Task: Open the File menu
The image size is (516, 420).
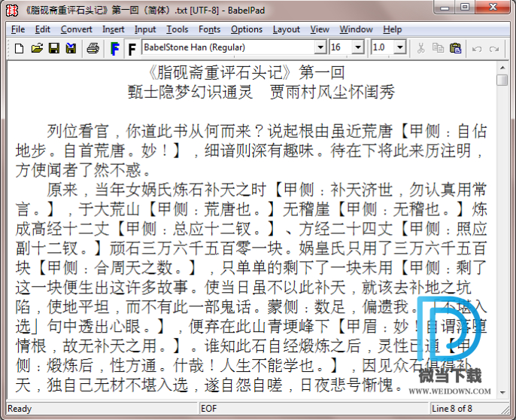Action: coord(18,29)
